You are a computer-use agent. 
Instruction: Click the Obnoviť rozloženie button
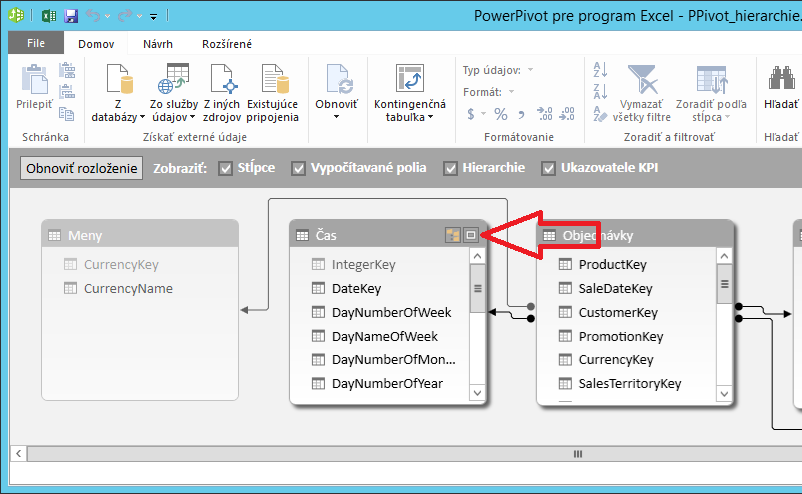[82, 168]
